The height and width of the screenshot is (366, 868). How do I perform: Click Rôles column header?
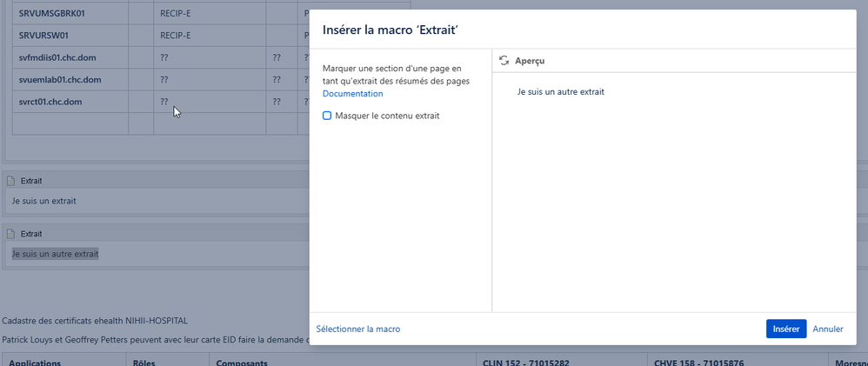pos(168,360)
